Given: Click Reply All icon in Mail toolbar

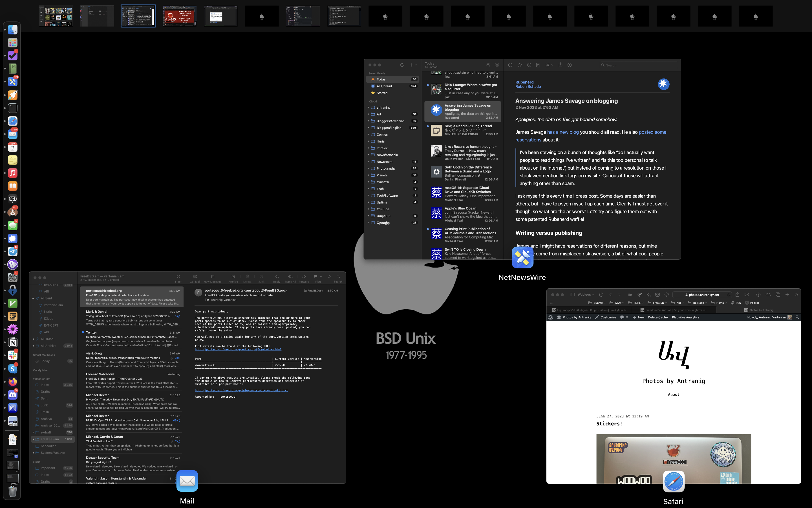Looking at the screenshot, I should [x=290, y=277].
